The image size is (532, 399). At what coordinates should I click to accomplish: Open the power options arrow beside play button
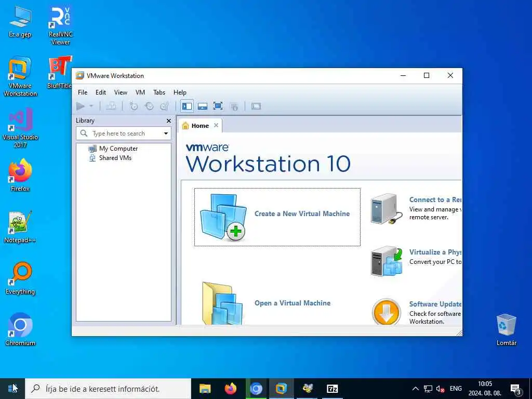point(91,106)
